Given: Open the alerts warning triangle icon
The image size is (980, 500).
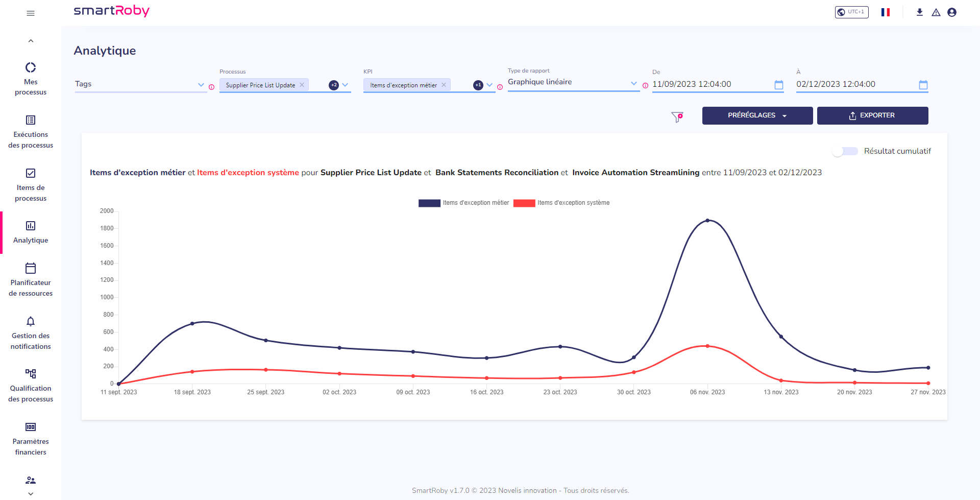Looking at the screenshot, I should click(x=936, y=12).
